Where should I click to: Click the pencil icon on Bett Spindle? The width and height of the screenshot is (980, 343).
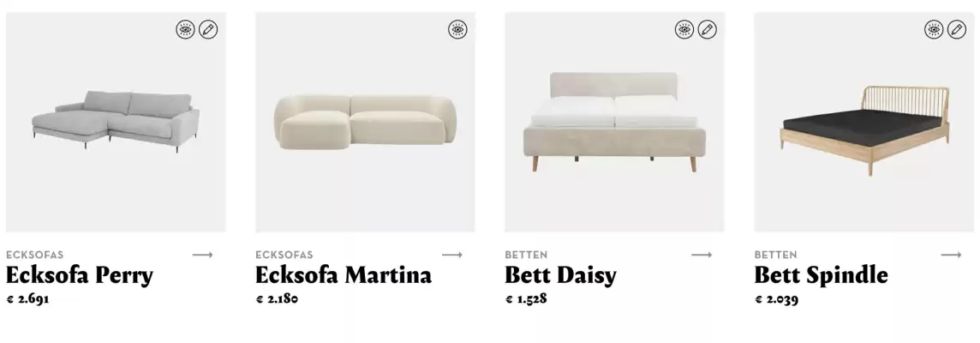(x=957, y=29)
